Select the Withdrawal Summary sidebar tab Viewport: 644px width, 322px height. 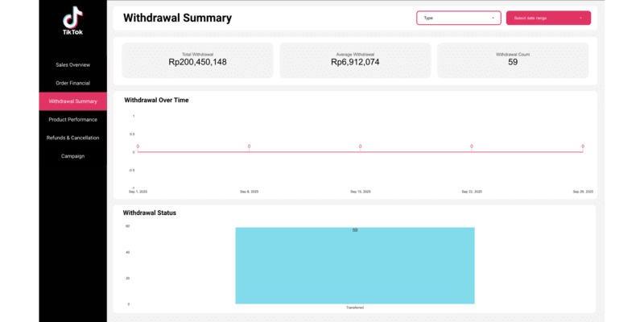click(x=72, y=101)
